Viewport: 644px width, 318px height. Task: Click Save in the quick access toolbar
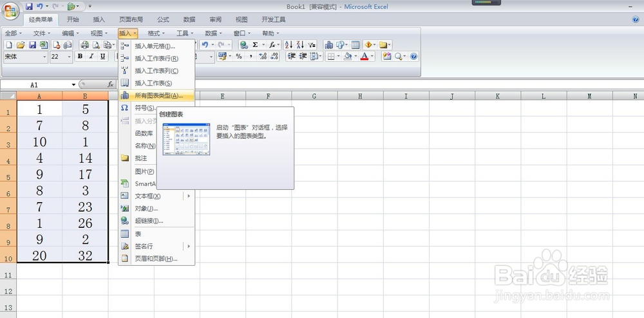pyautogui.click(x=29, y=6)
